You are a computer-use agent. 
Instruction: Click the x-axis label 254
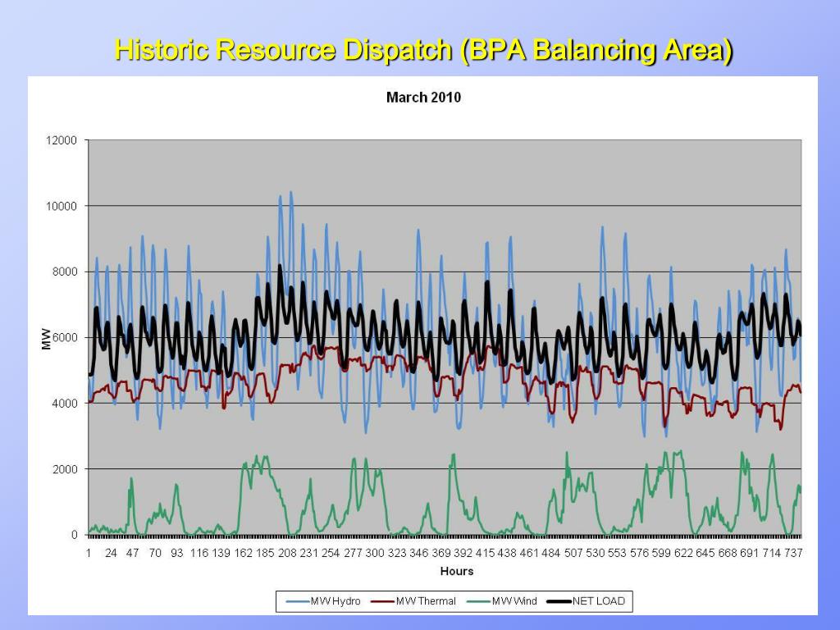pos(331,553)
